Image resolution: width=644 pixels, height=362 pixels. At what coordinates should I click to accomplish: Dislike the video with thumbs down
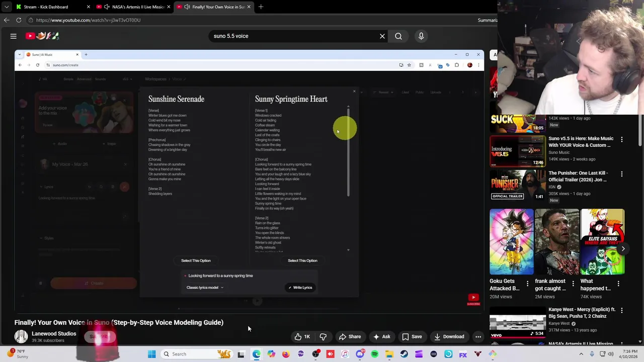[323, 337]
